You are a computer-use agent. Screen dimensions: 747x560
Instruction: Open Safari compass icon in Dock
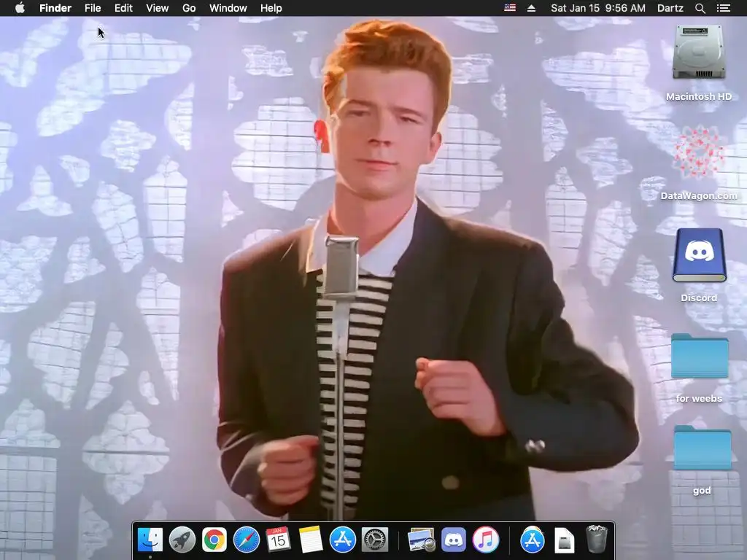pos(247,540)
